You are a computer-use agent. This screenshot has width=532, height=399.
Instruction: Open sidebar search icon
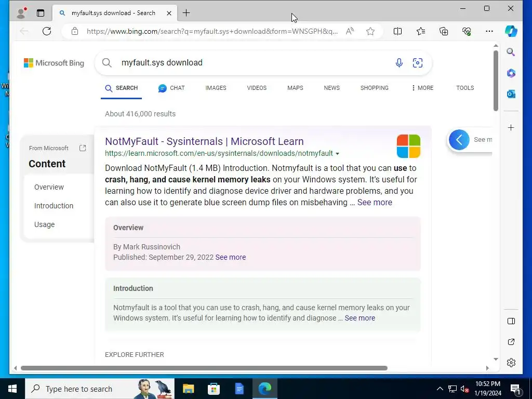pos(511,52)
